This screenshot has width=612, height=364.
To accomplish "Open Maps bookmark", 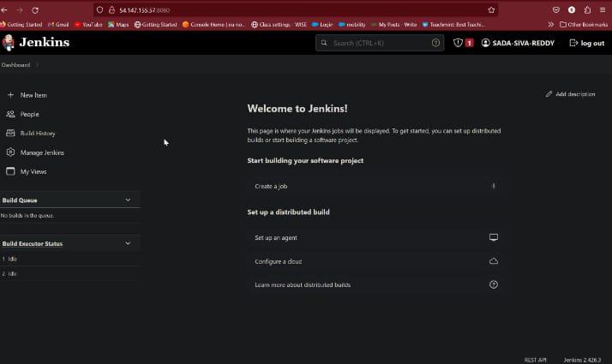I will [x=118, y=24].
